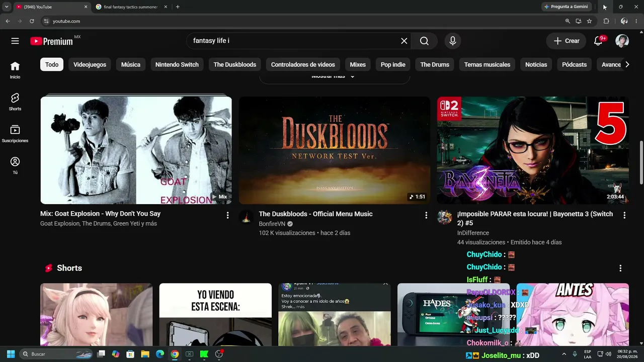This screenshot has width=644, height=362.
Task: Open the Chrome extensions puzzle icon
Action: point(606,21)
